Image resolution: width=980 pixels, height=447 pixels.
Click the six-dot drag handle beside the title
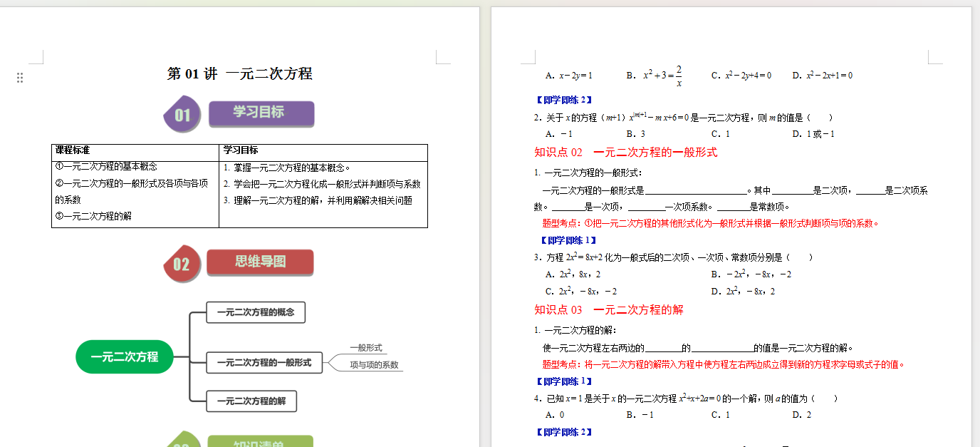20,78
